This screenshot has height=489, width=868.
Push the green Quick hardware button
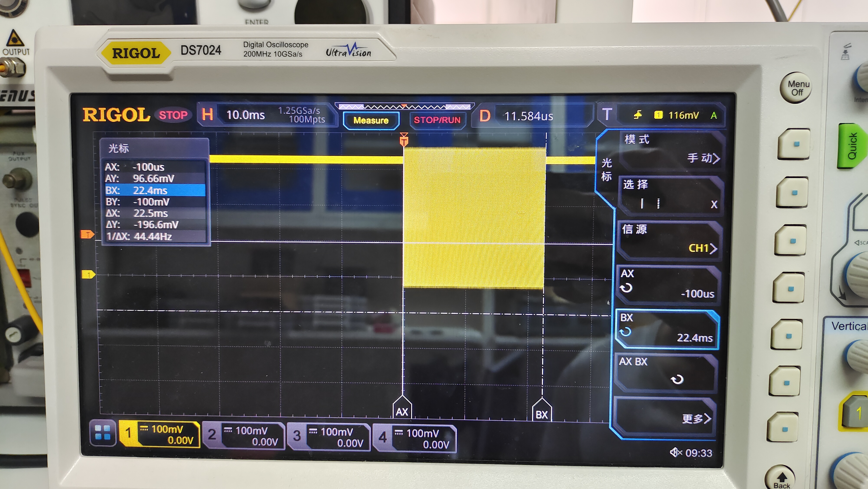pyautogui.click(x=850, y=146)
